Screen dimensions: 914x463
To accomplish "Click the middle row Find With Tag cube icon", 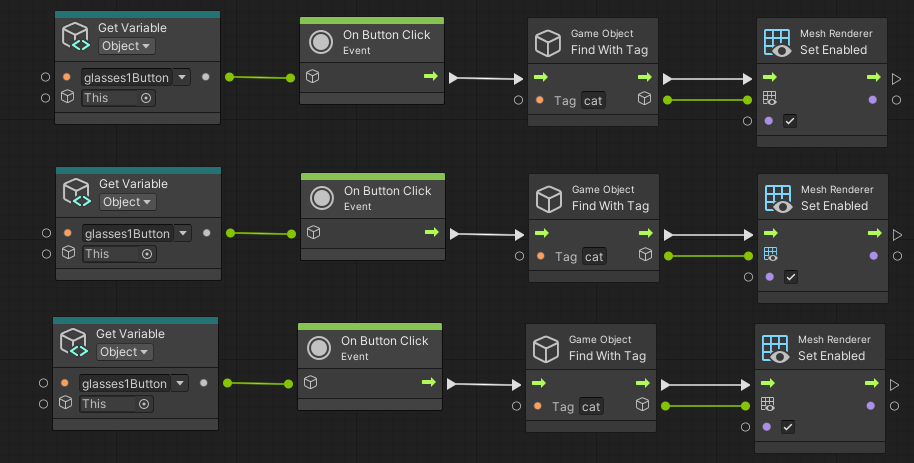I will [x=549, y=198].
